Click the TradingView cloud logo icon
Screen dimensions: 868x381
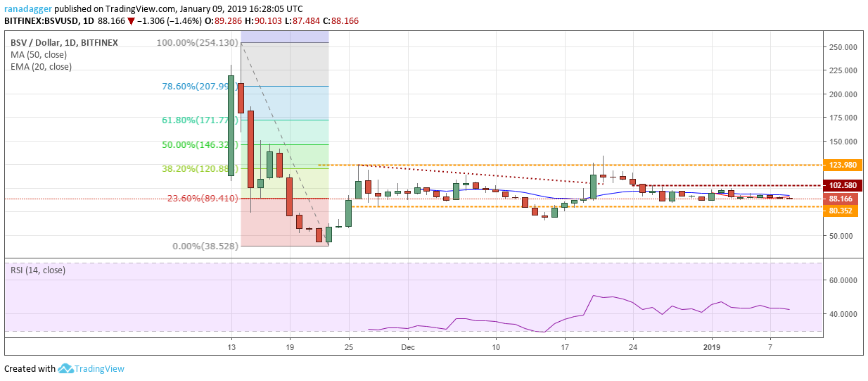coord(65,368)
